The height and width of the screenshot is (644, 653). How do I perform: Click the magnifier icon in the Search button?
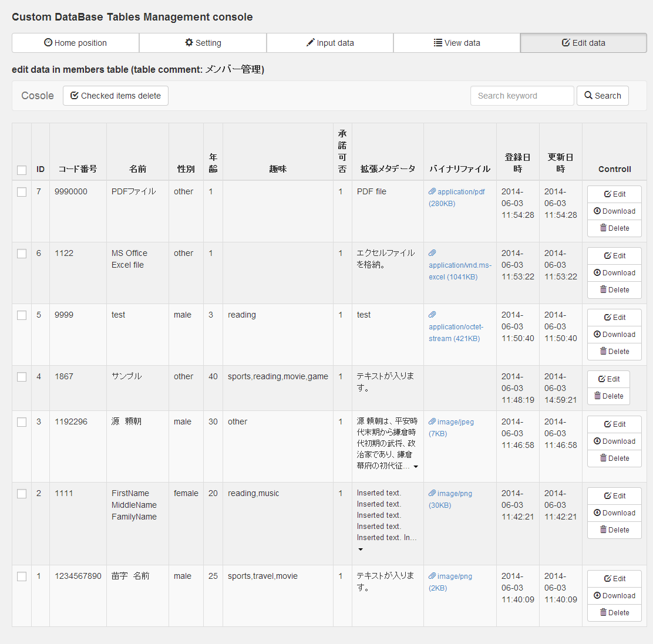tap(588, 96)
